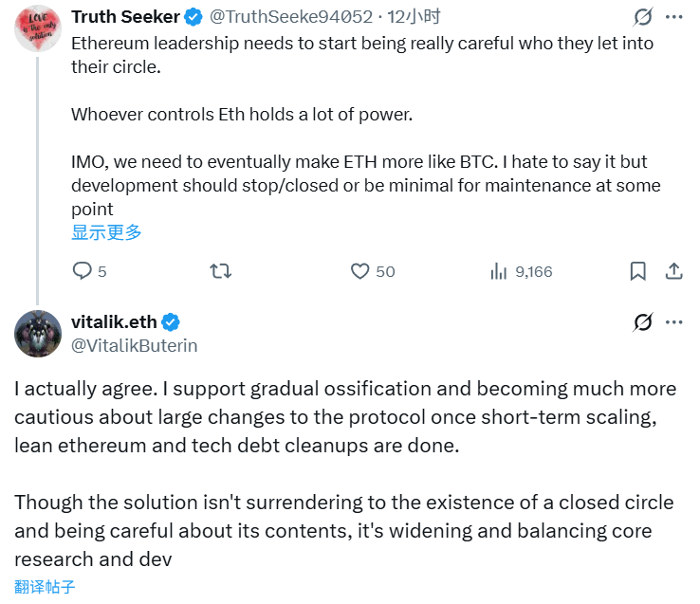Open view analytics showing 9,166 views

point(499,271)
